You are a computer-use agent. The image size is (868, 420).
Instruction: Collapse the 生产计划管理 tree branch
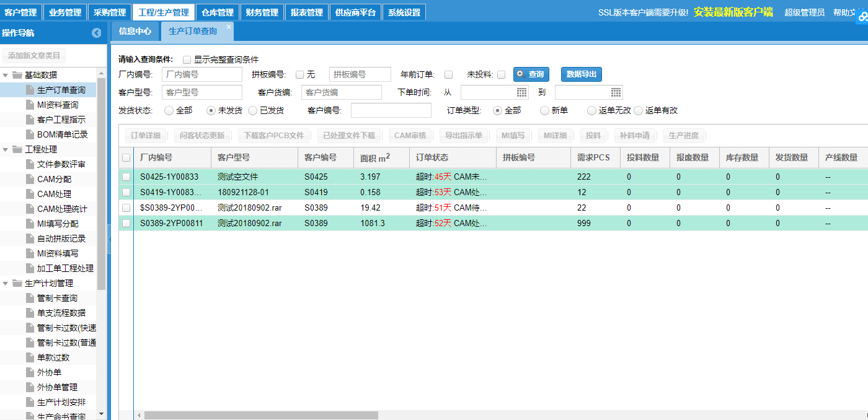(4, 282)
